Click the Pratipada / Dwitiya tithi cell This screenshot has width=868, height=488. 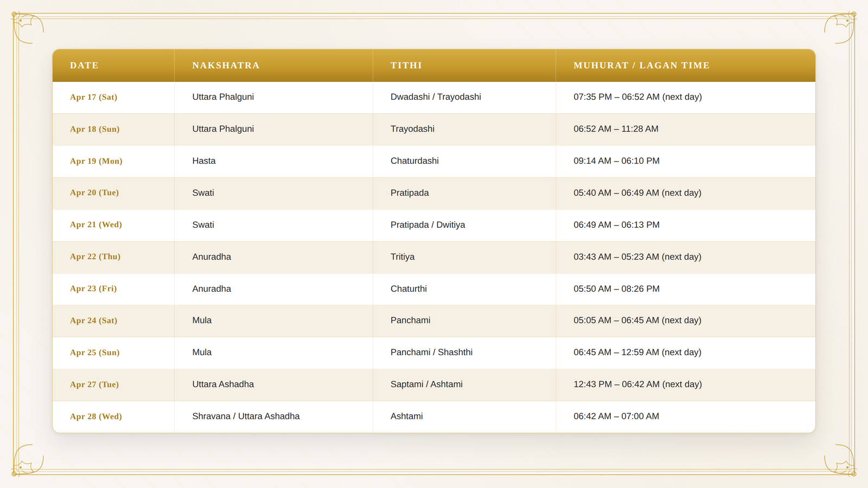(x=464, y=226)
